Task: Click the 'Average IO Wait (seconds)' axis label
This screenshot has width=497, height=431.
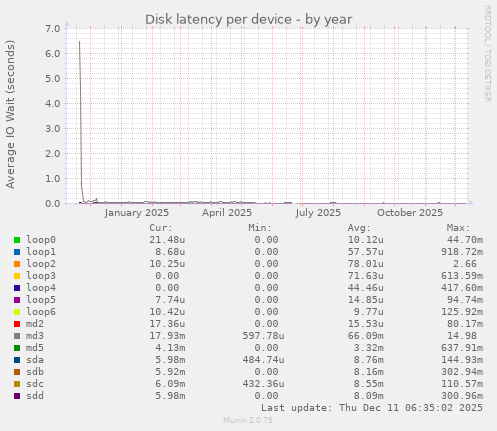Action: click(x=10, y=114)
